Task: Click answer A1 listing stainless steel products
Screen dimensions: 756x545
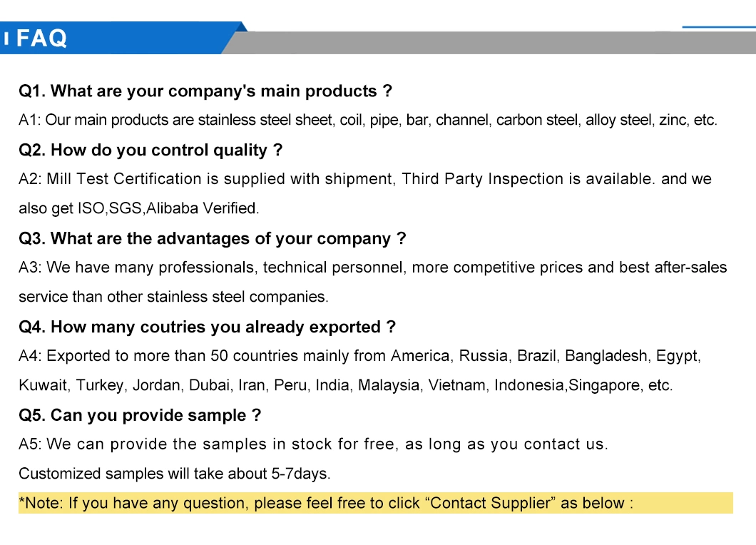Action: click(367, 120)
